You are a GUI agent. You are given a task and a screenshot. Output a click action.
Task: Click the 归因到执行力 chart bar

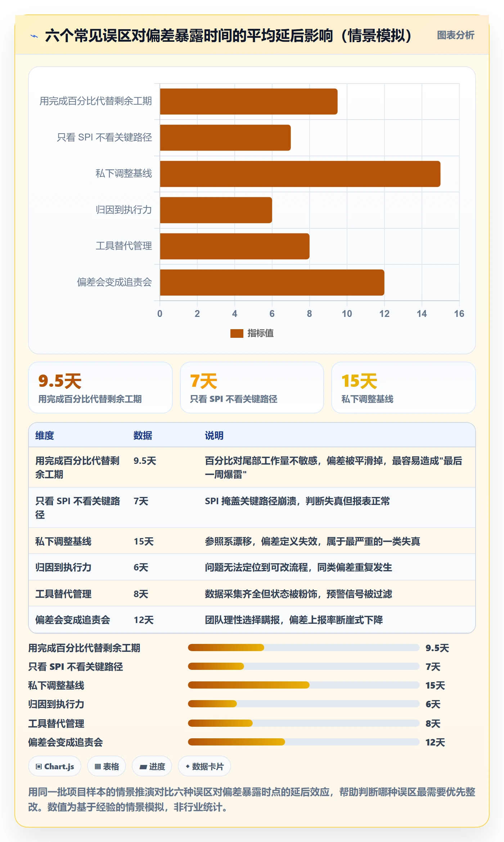point(216,210)
